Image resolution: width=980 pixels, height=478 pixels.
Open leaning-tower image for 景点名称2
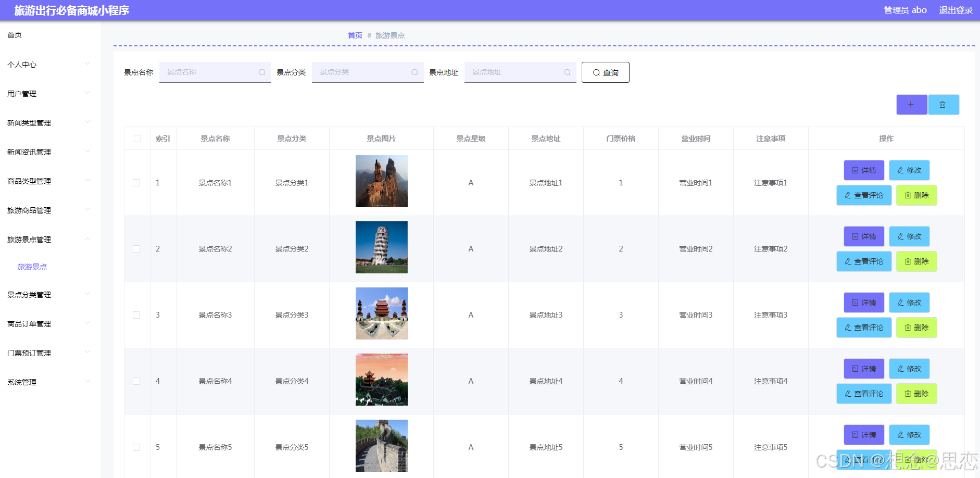pos(382,247)
